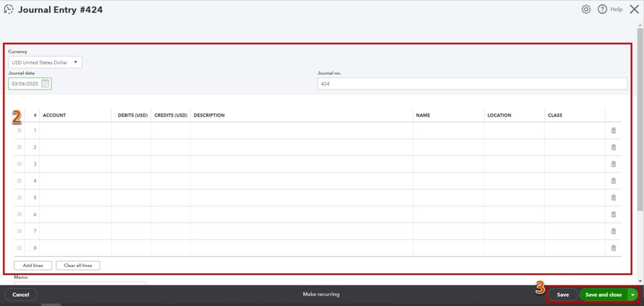Click the Credits cell in row 1

point(170,130)
